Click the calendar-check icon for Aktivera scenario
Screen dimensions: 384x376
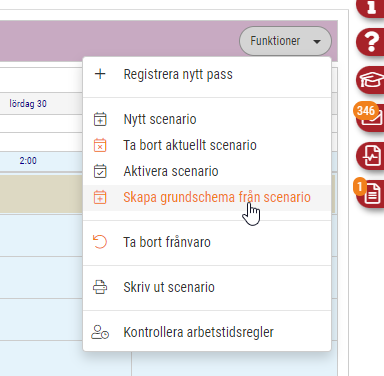100,171
